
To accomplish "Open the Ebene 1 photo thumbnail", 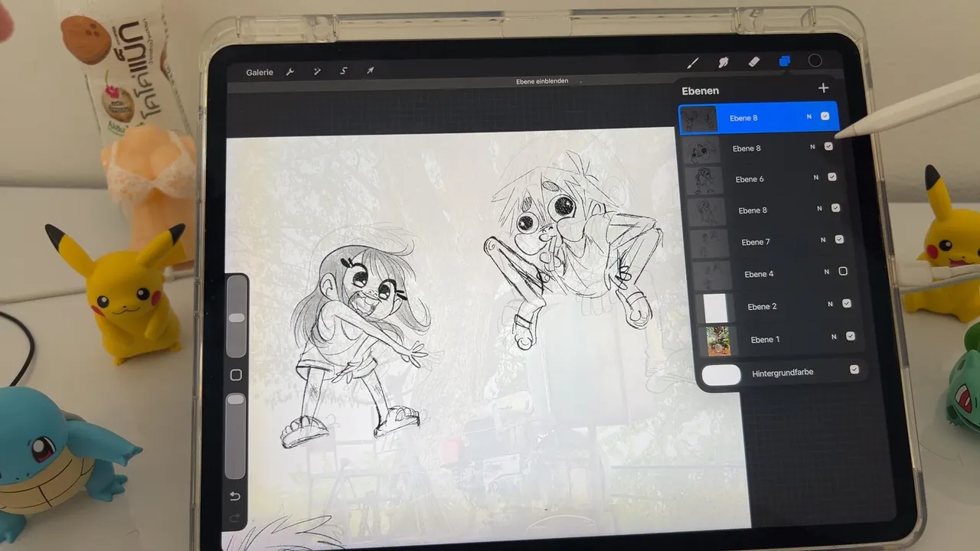I will pyautogui.click(x=718, y=341).
